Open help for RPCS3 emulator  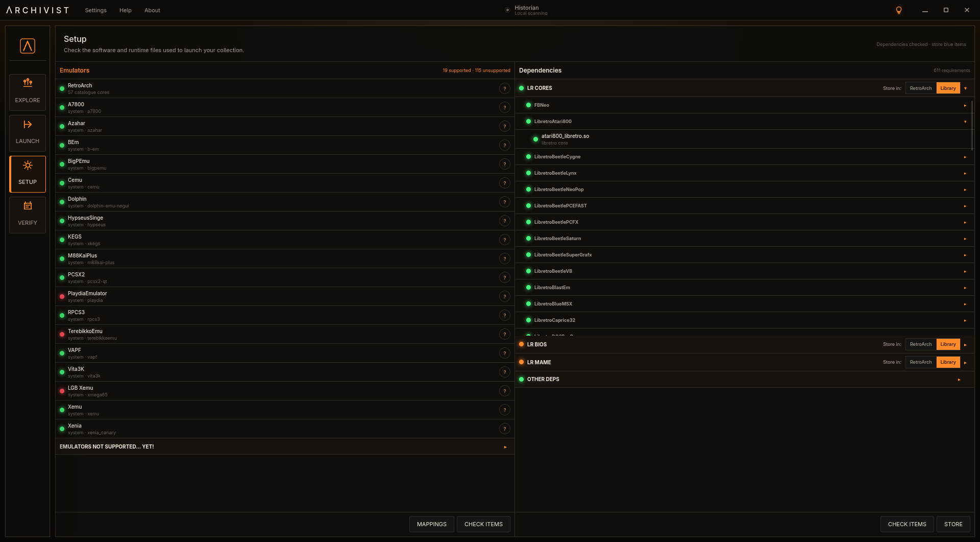click(505, 315)
